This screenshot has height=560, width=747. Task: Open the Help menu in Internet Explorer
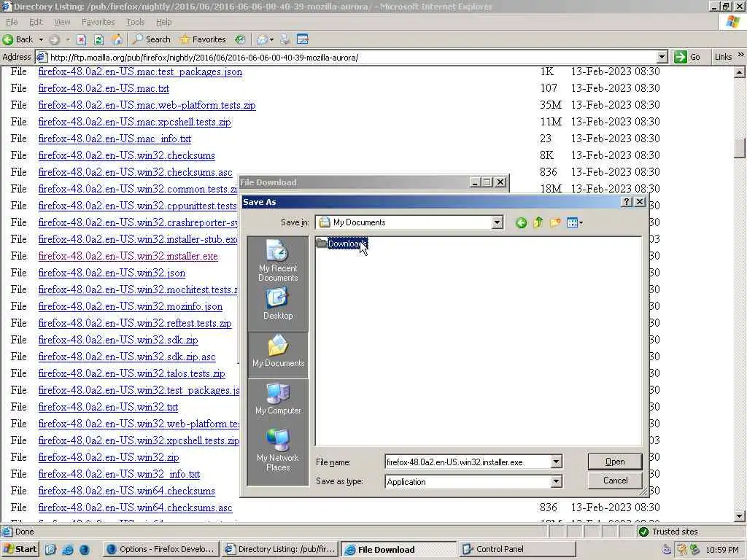[163, 22]
